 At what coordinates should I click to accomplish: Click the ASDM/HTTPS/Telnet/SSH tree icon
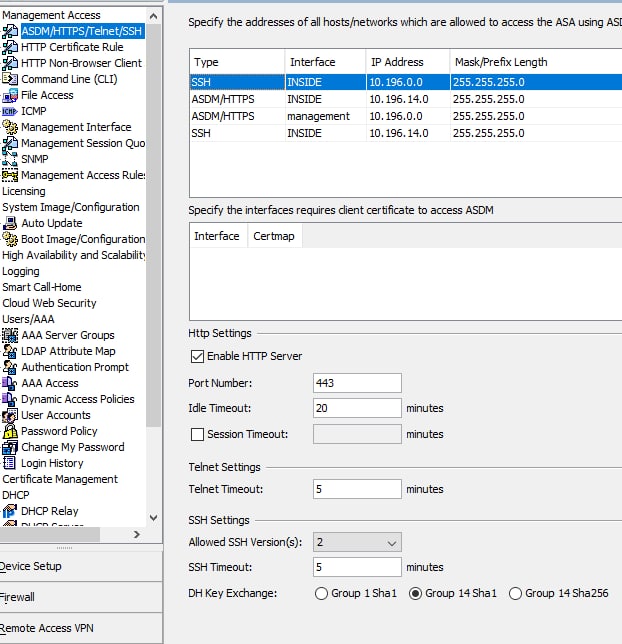coord(10,31)
